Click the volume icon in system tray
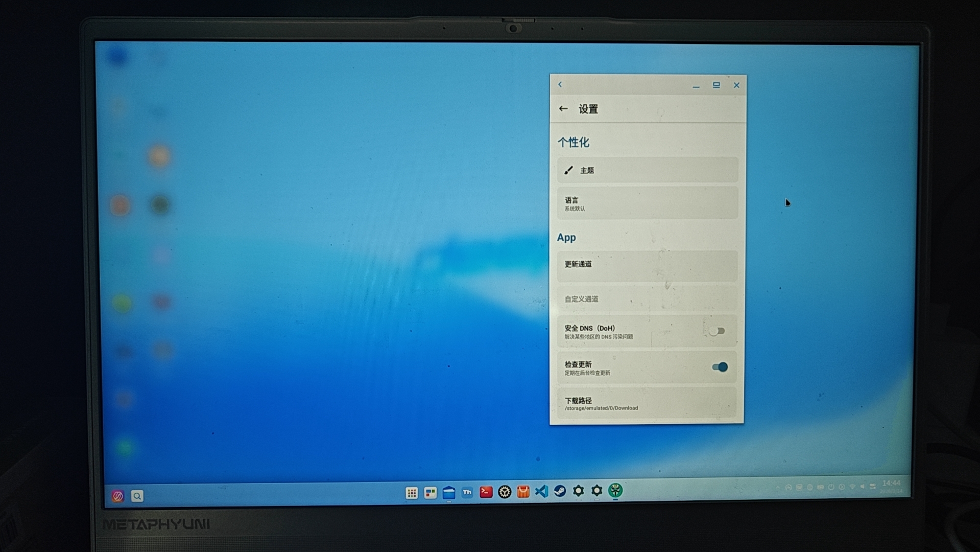The image size is (980, 552). (863, 487)
